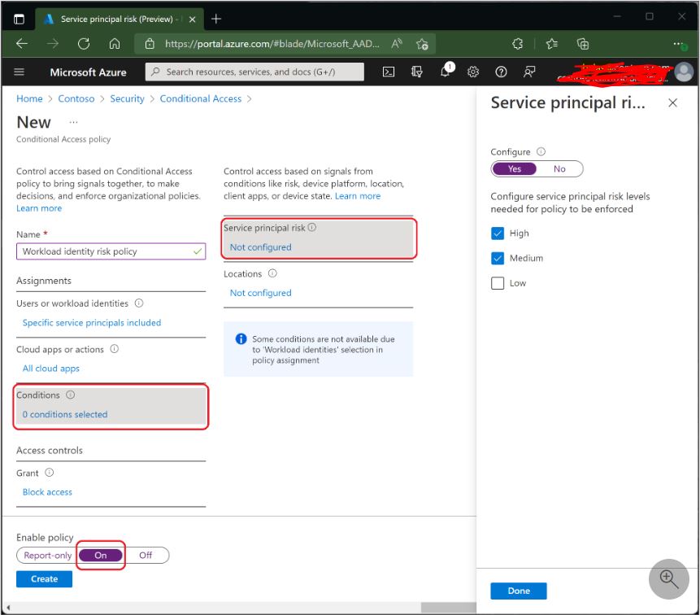Uncheck the Medium risk level checkbox
Viewport: 700px width, 615px height.
tap(498, 258)
